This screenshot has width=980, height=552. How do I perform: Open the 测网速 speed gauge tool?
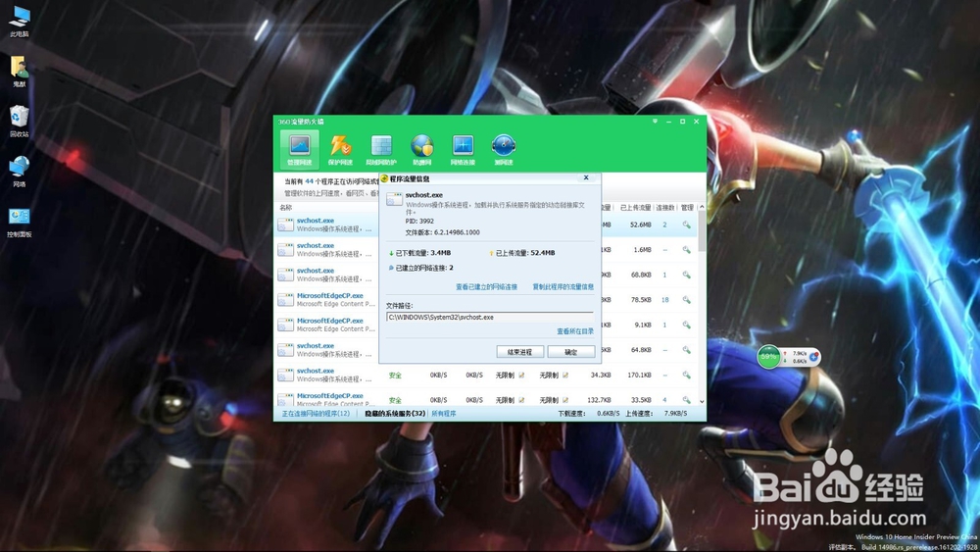tap(503, 150)
